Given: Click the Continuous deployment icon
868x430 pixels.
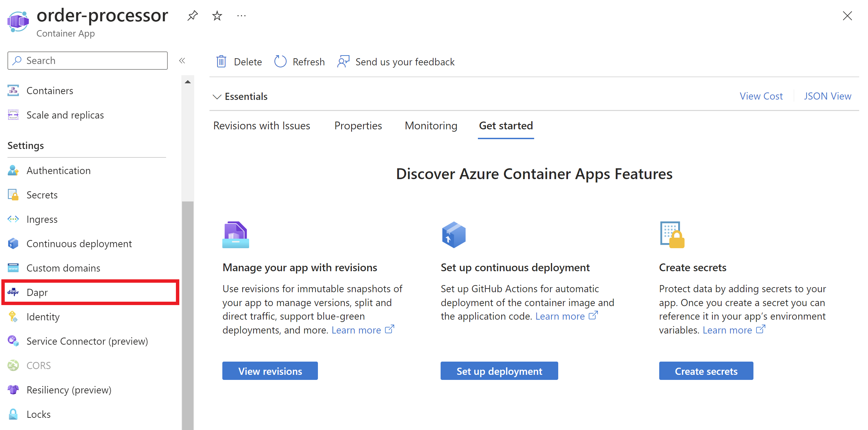Looking at the screenshot, I should point(14,243).
